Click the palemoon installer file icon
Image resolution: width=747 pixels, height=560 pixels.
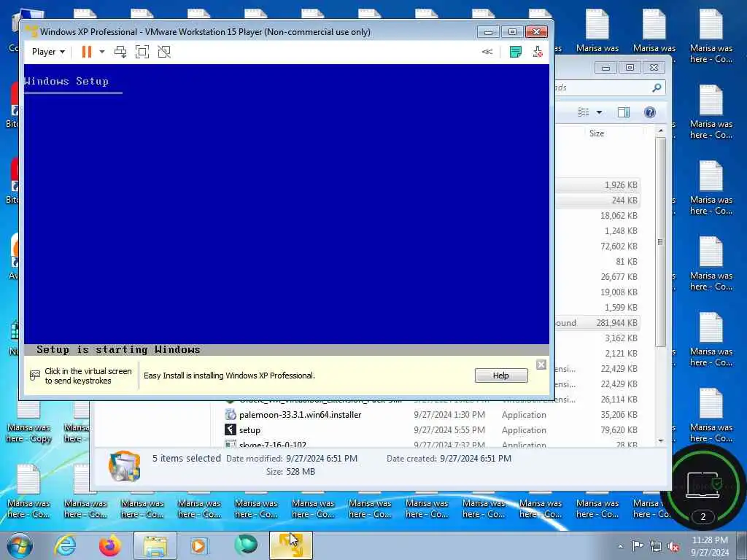(x=230, y=414)
